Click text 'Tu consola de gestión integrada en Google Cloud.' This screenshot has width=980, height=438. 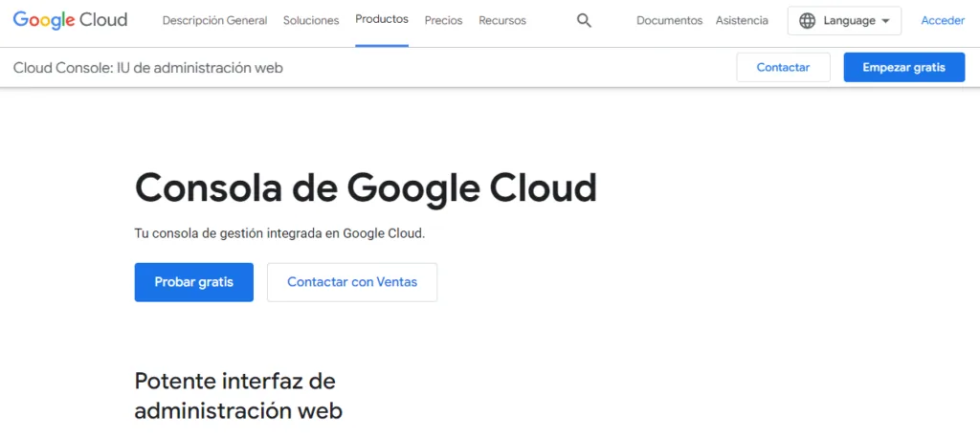click(x=279, y=234)
